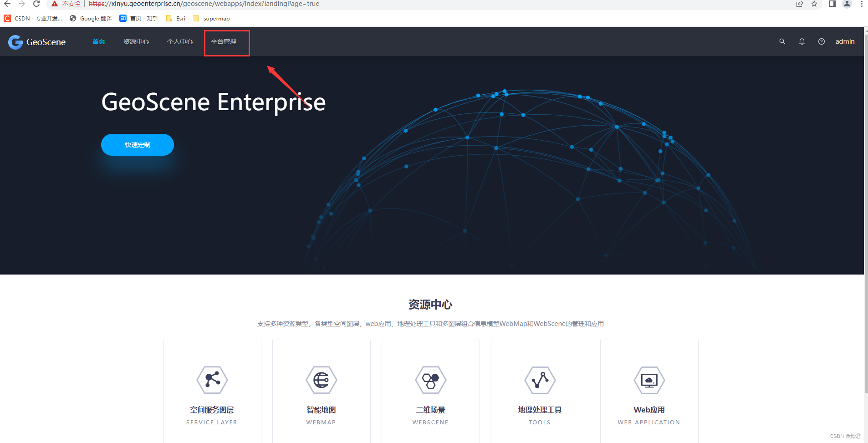The image size is (868, 443).
Task: Go forward with the browser forward arrow
Action: point(22,4)
